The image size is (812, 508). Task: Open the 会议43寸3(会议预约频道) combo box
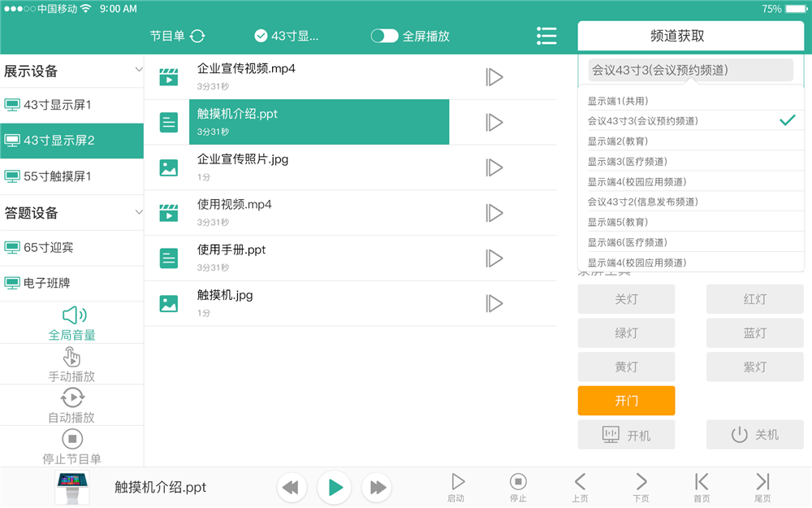point(689,70)
